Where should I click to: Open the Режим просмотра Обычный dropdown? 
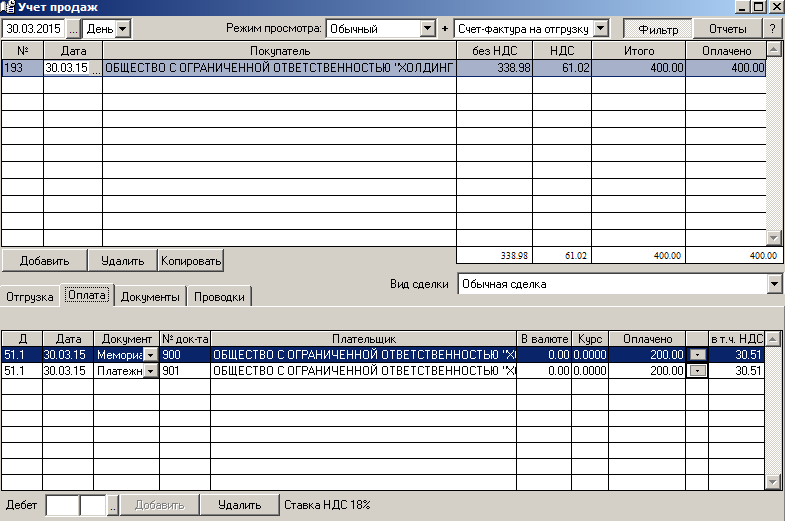(x=429, y=29)
